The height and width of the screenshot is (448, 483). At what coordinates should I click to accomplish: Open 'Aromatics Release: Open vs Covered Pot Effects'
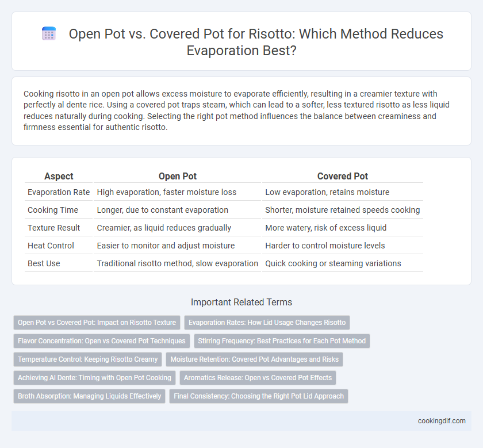(x=258, y=378)
